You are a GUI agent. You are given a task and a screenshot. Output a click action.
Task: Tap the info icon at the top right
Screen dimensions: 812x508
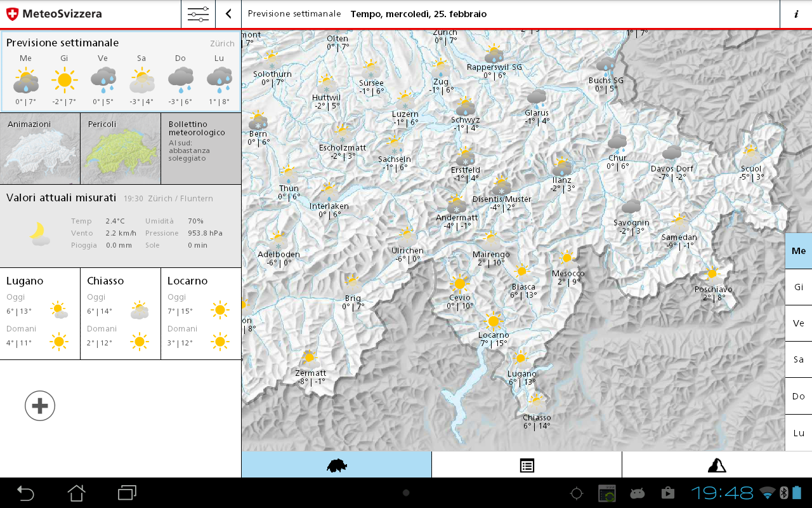796,14
